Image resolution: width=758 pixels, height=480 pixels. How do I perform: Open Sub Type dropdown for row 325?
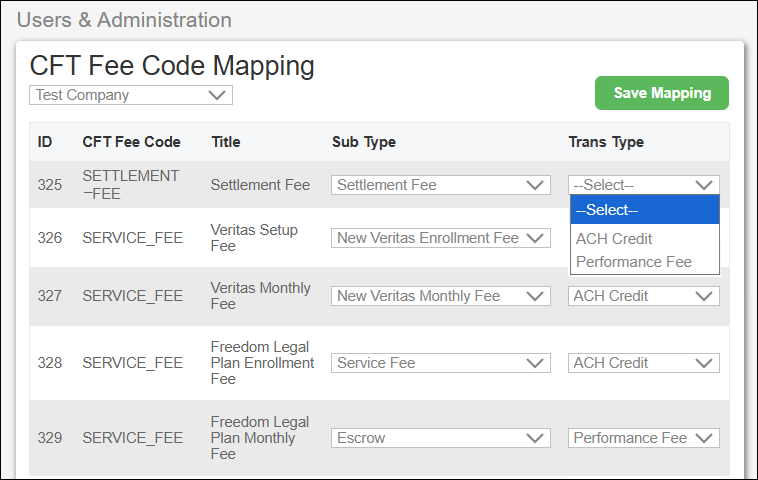(440, 185)
